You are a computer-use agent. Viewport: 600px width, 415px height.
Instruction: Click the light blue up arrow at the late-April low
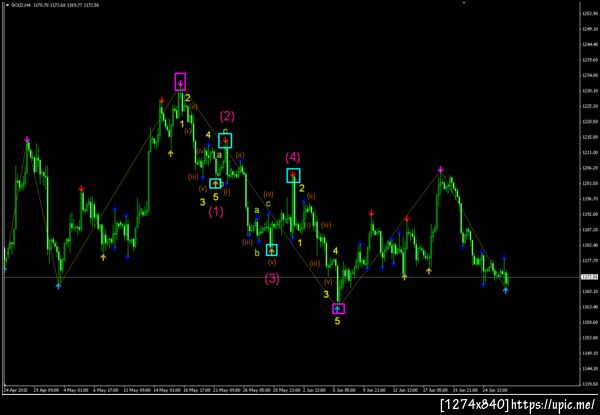pos(58,286)
